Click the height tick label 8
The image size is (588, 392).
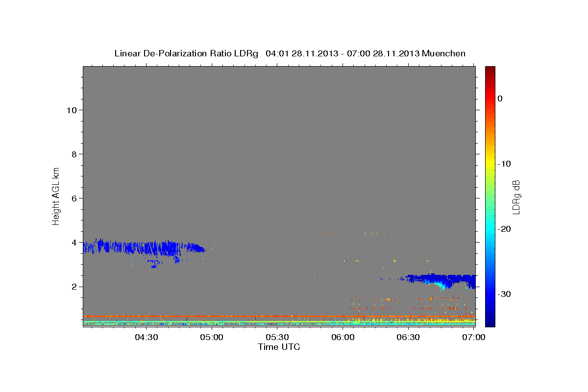[x=73, y=154]
